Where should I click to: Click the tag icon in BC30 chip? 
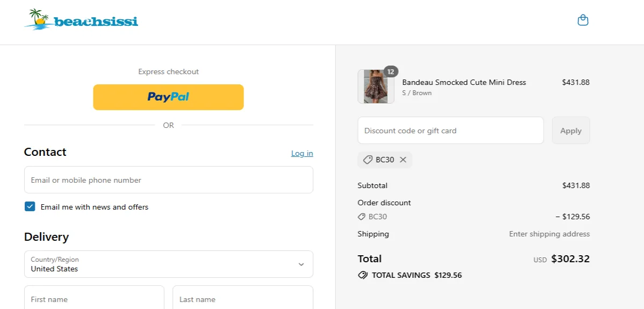click(368, 160)
